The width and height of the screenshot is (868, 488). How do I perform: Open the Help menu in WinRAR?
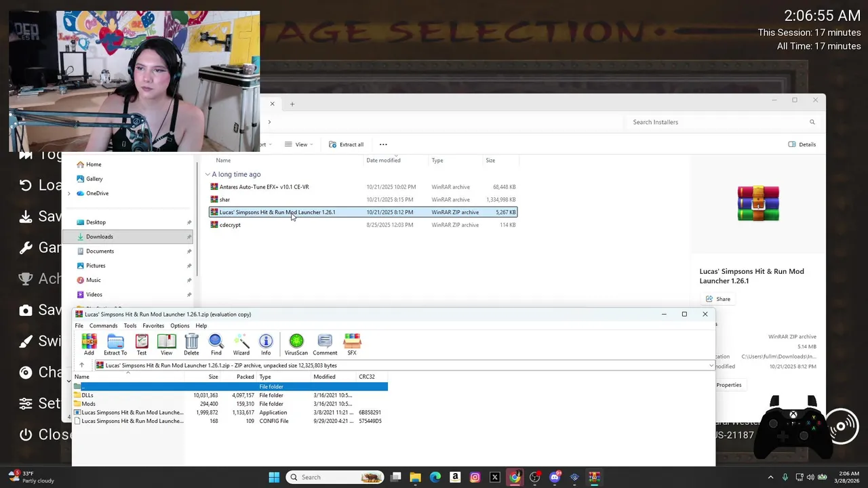[201, 325]
